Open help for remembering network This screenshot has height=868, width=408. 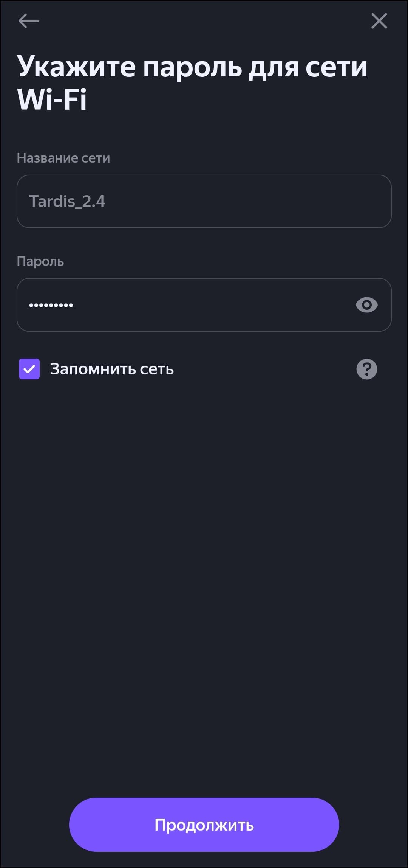(x=366, y=369)
